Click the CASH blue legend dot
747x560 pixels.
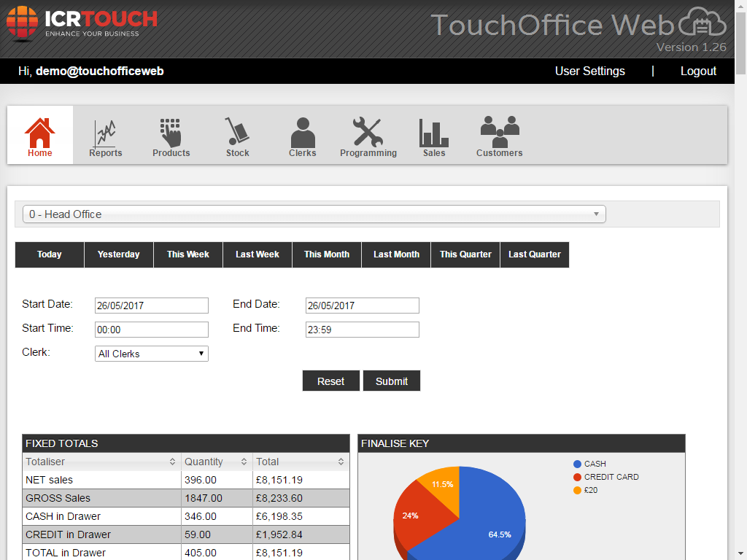pos(577,464)
